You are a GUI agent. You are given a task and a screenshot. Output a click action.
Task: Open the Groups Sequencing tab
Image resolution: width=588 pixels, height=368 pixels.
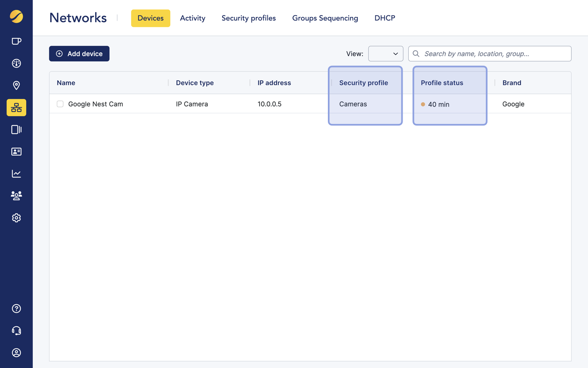[x=325, y=18]
